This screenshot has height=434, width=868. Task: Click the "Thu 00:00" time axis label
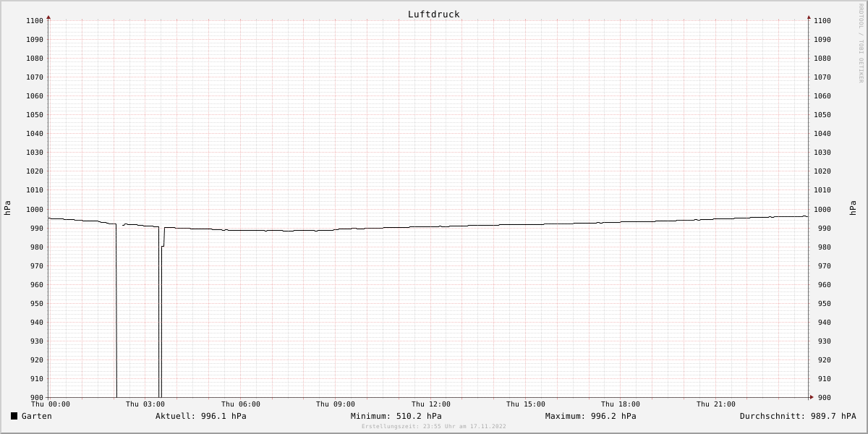click(x=51, y=404)
